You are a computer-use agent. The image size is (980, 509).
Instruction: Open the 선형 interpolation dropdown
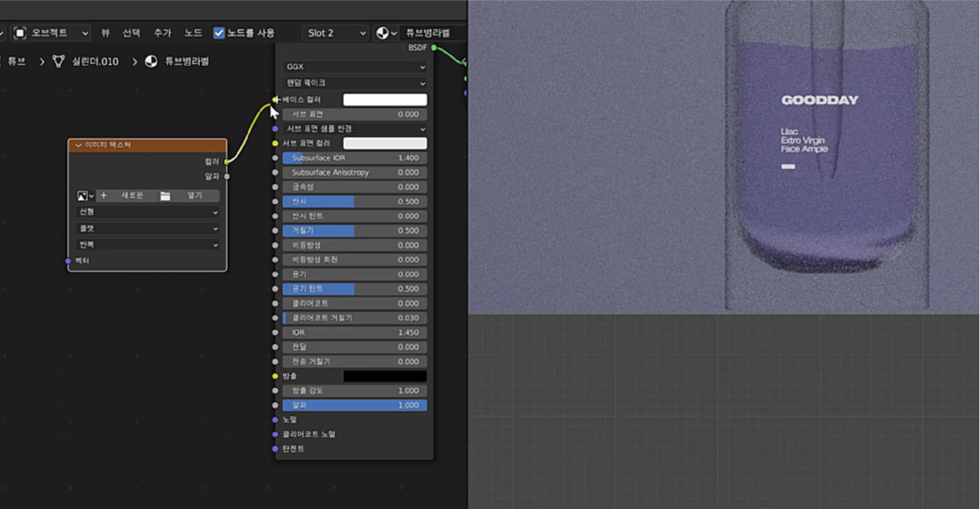tap(147, 212)
